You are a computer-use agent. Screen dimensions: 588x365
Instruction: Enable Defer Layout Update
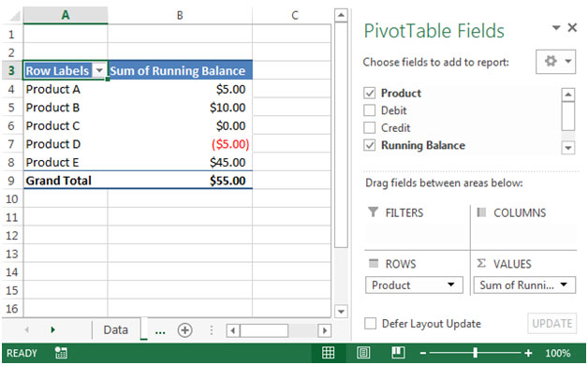point(371,324)
